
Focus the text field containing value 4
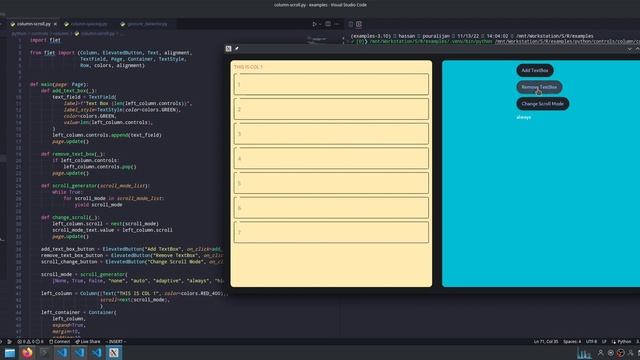click(331, 158)
